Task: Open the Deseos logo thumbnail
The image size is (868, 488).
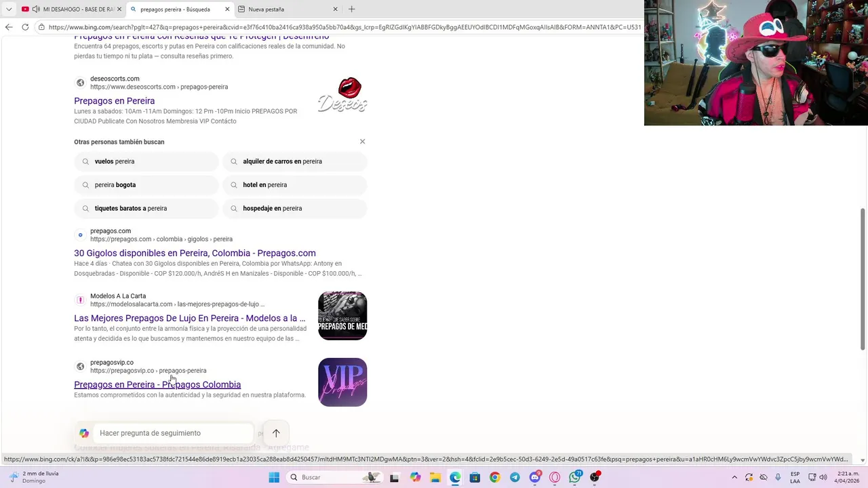Action: [x=342, y=96]
